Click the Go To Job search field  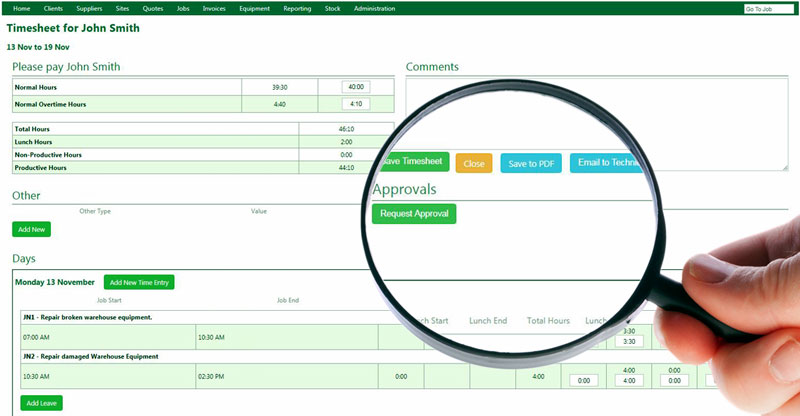pos(769,9)
